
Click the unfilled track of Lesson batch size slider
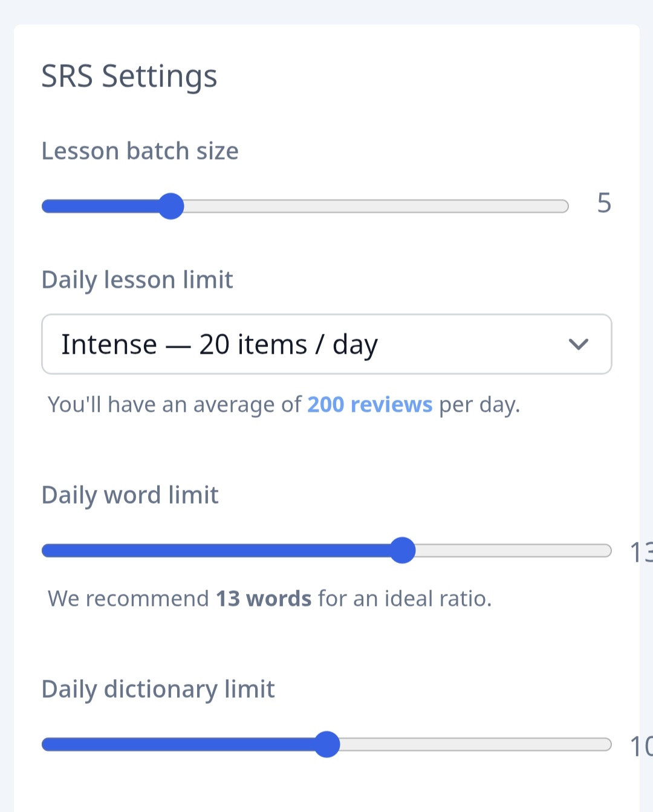point(375,206)
